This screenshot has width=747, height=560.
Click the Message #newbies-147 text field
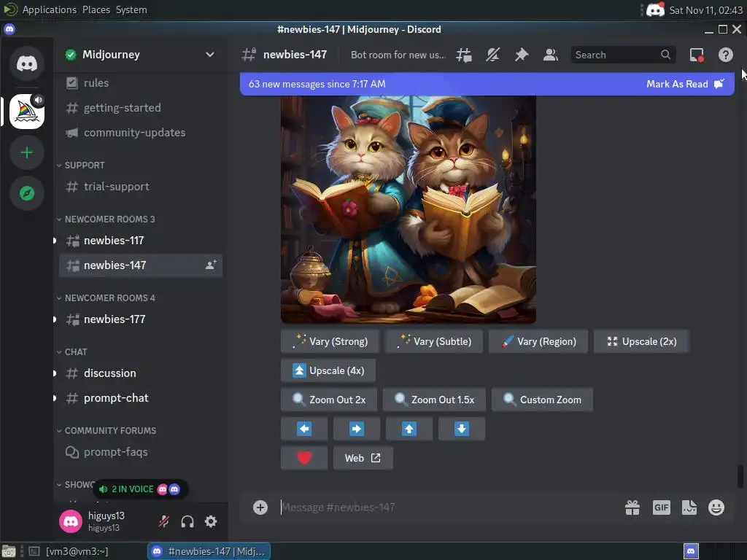click(448, 507)
